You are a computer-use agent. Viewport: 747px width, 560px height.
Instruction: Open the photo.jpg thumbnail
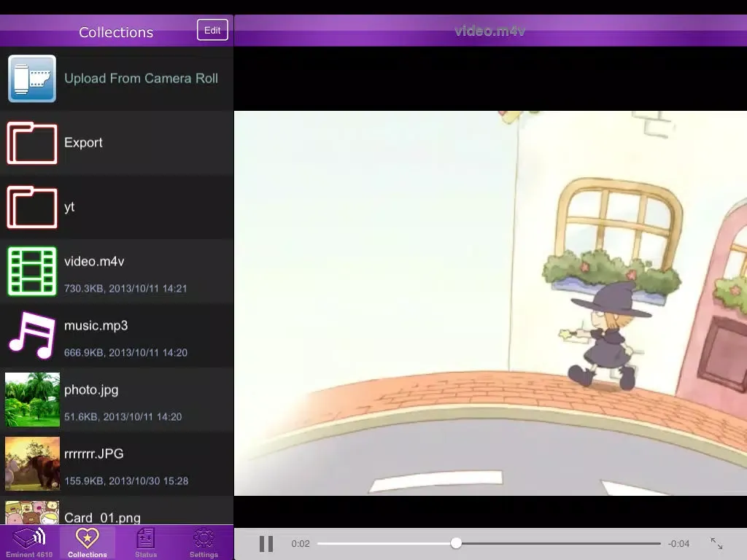[x=32, y=400]
